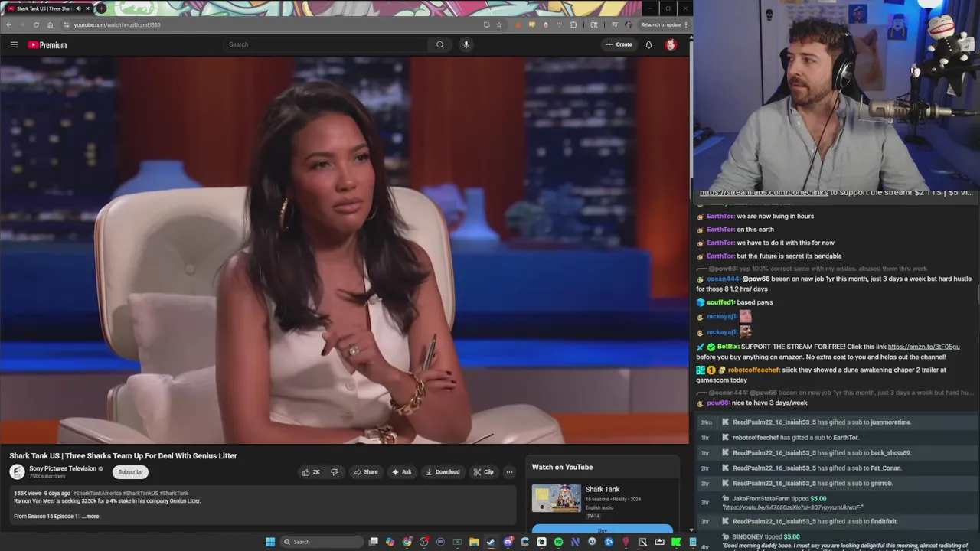Open browser home page icon

(x=50, y=24)
